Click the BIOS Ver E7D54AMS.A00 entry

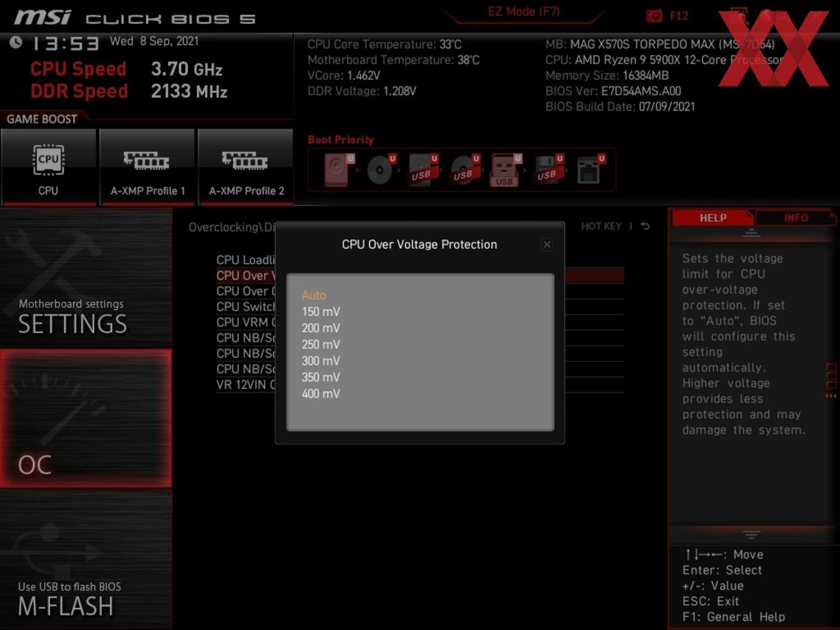point(613,91)
